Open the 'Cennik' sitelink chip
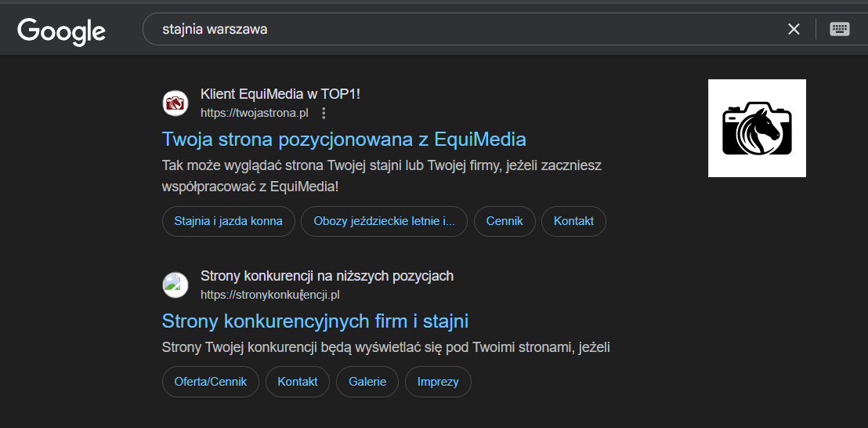 (504, 221)
